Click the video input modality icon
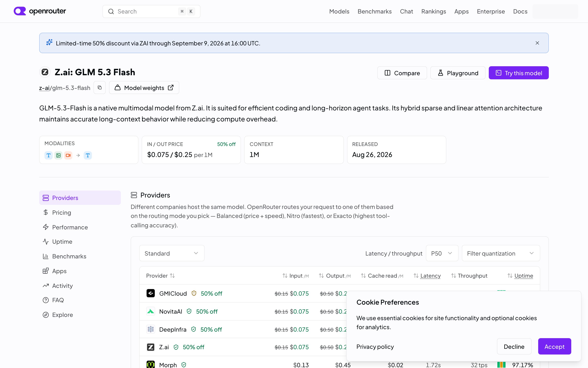Image resolution: width=588 pixels, height=368 pixels. (68, 155)
